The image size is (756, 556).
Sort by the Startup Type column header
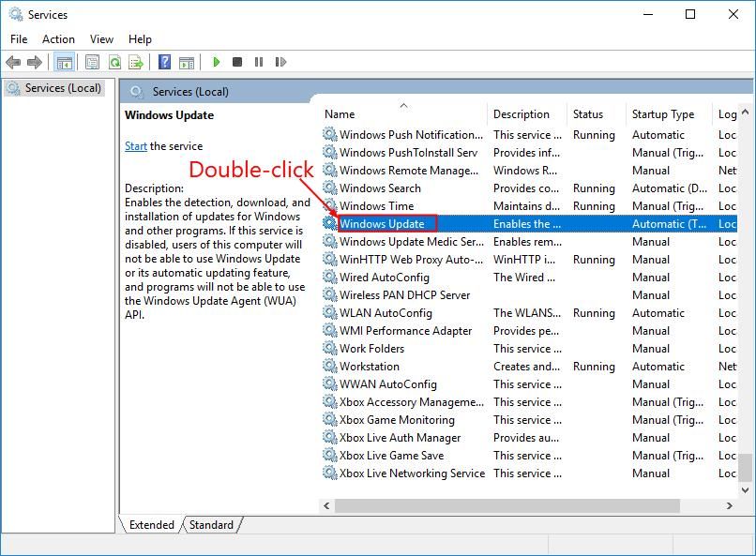click(663, 114)
